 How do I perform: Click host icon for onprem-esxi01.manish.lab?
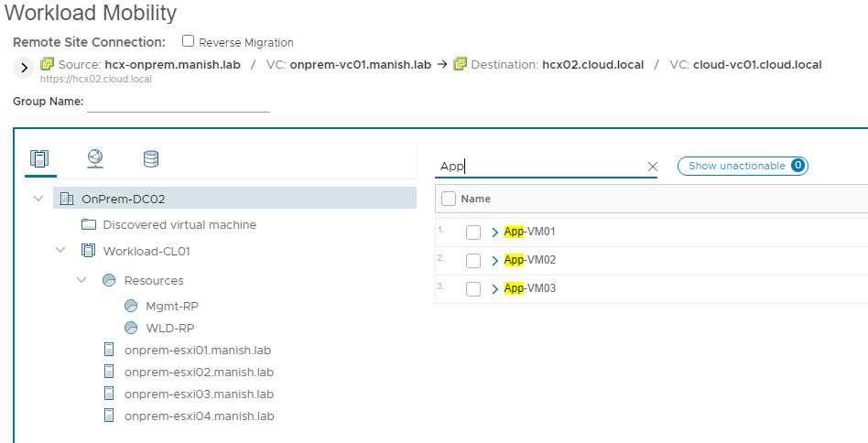(109, 350)
